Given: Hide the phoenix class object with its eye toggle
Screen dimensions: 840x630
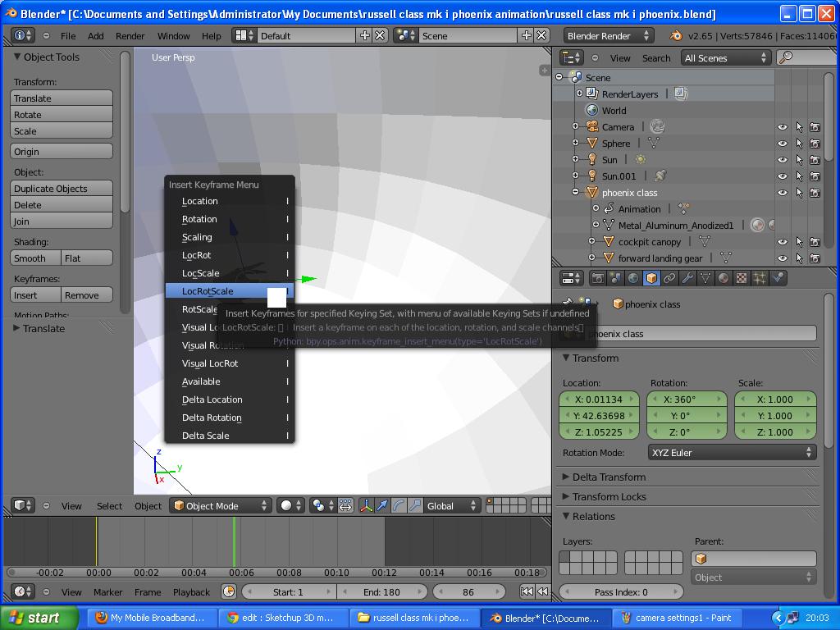Looking at the screenshot, I should (x=784, y=192).
